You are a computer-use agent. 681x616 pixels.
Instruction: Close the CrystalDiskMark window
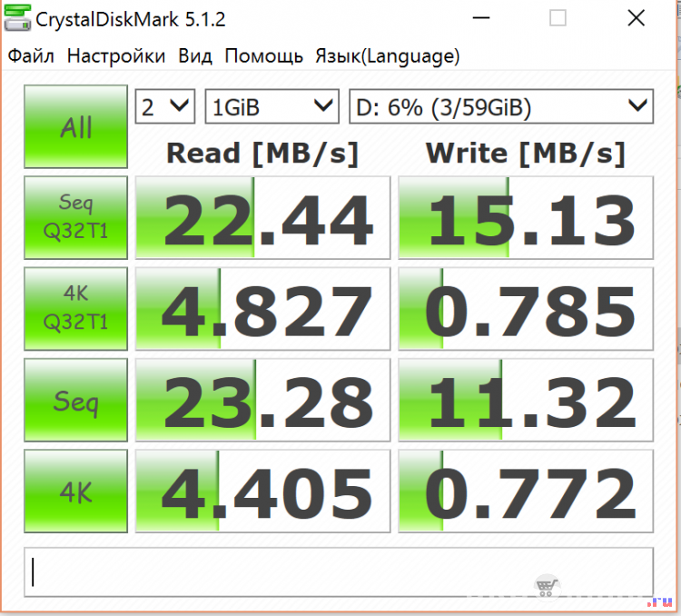[637, 18]
